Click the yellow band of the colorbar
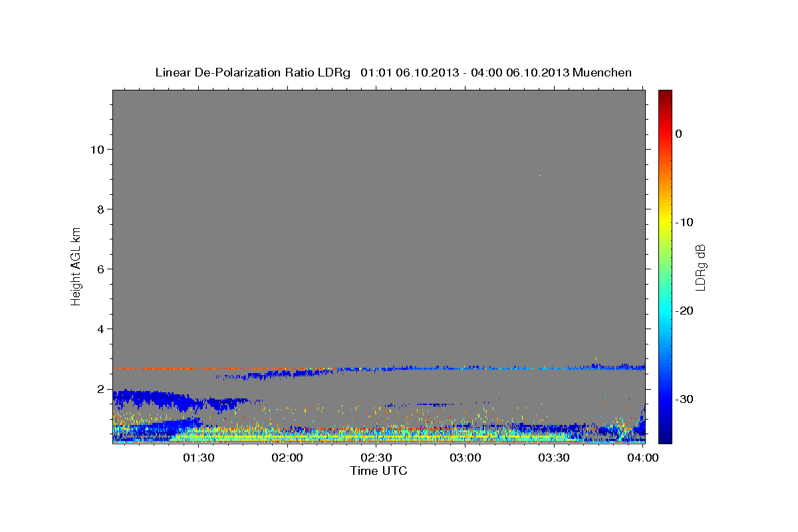The height and width of the screenshot is (532, 798). pos(665,222)
